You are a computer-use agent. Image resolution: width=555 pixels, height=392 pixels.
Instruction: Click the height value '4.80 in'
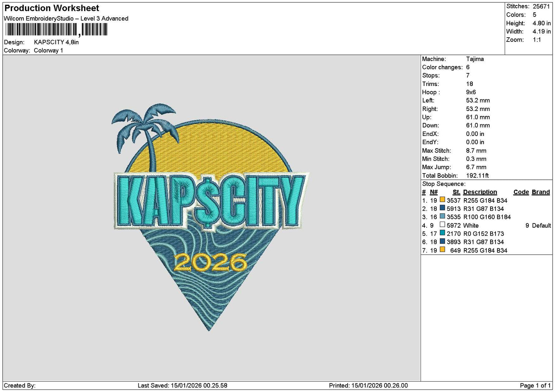click(x=542, y=23)
